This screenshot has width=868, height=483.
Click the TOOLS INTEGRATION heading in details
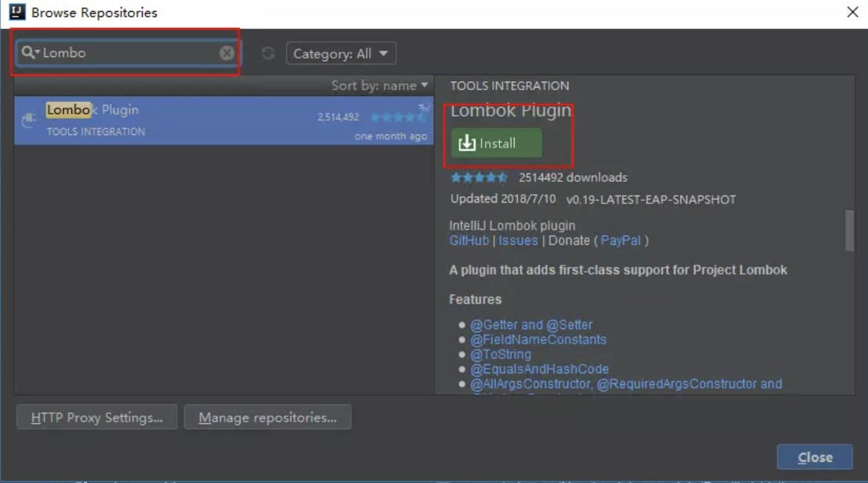click(510, 86)
